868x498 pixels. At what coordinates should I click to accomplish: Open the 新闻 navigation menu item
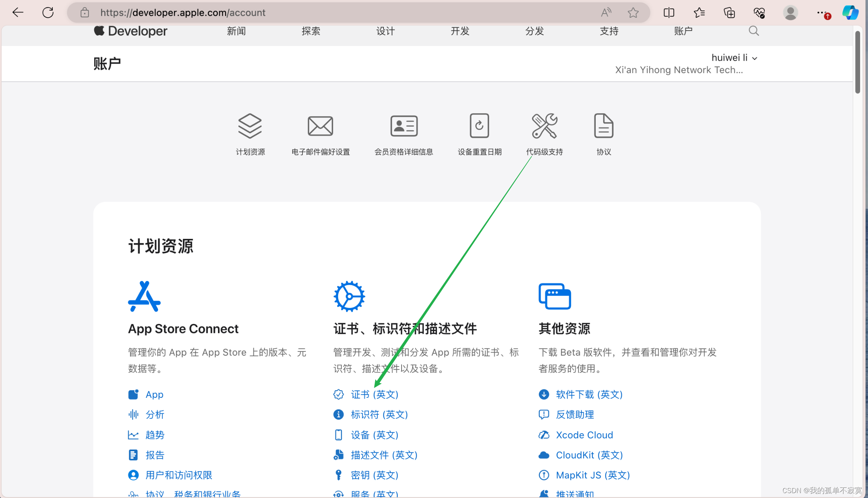click(x=236, y=31)
